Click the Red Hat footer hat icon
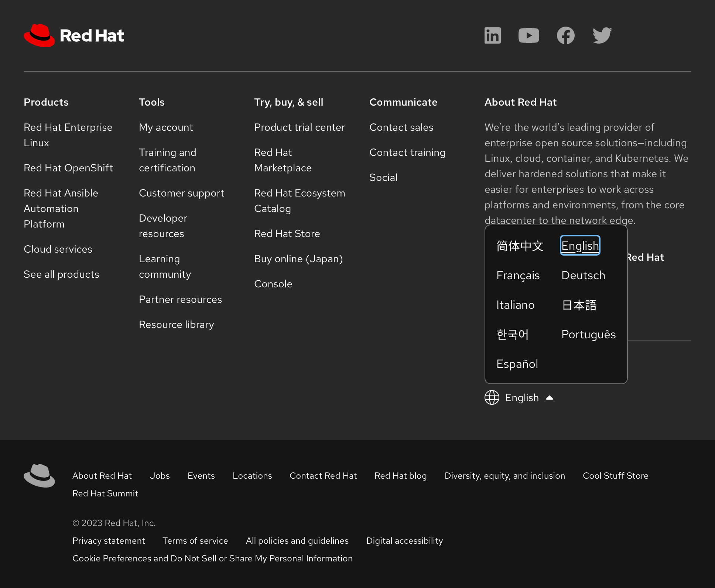Viewport: 715px width, 588px height. tap(39, 475)
